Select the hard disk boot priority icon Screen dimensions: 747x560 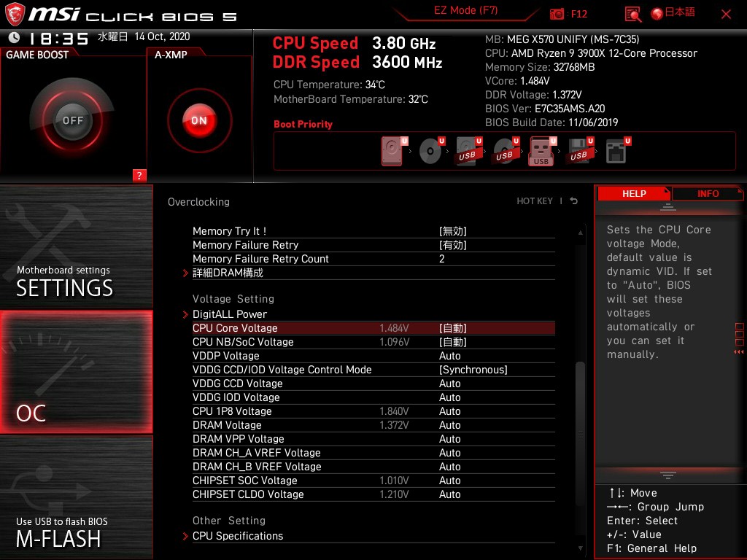tap(392, 152)
